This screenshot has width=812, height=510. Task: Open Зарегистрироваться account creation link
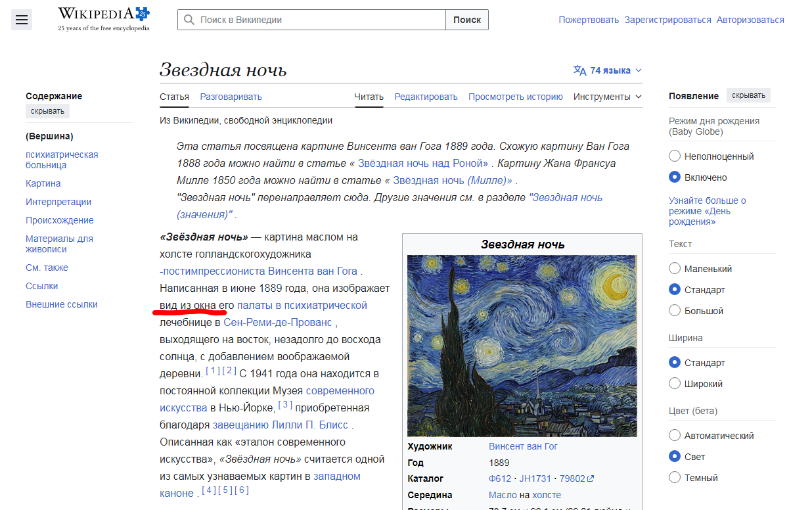(x=668, y=20)
